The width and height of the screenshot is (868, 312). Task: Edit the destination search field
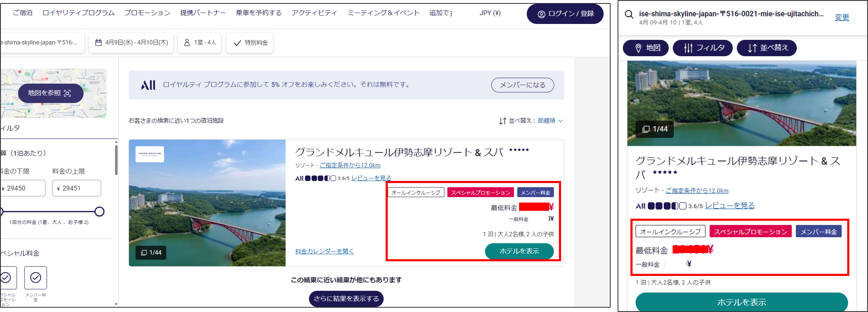click(42, 43)
